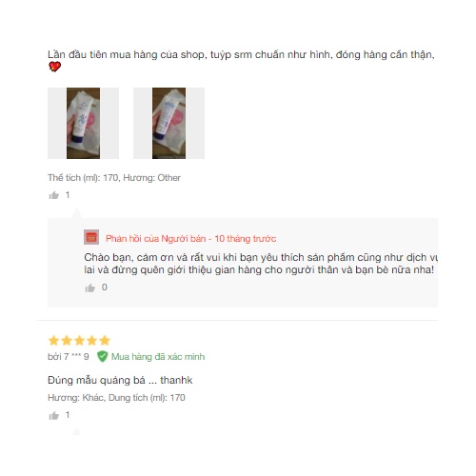Click the green verified purchase shield icon
This screenshot has width=476, height=476.
102,356
